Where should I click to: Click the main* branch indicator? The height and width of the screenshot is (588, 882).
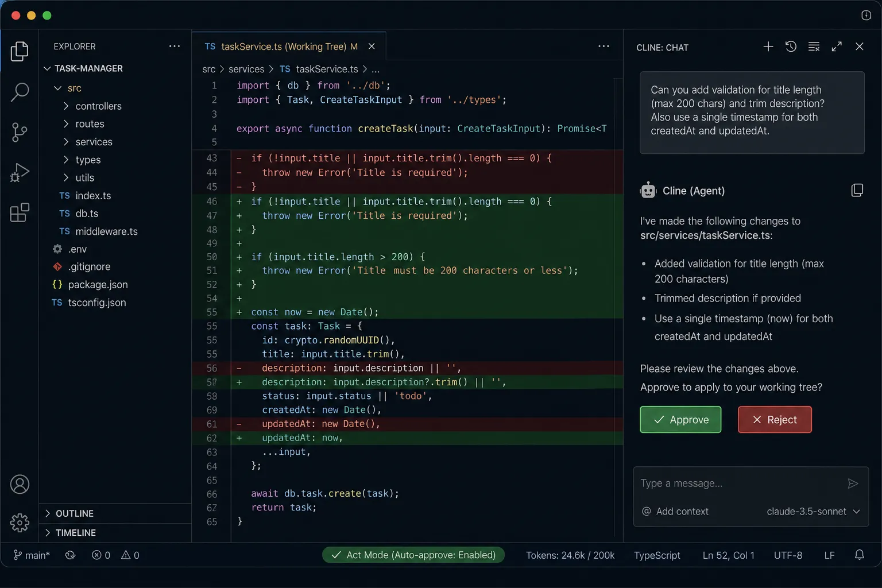click(32, 555)
